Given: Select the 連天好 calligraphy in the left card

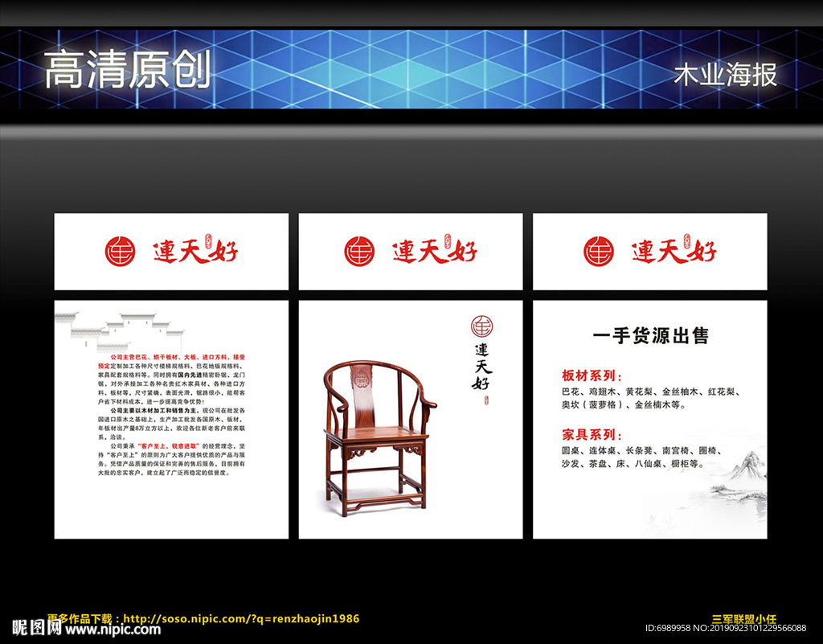Looking at the screenshot, I should pos(195,250).
